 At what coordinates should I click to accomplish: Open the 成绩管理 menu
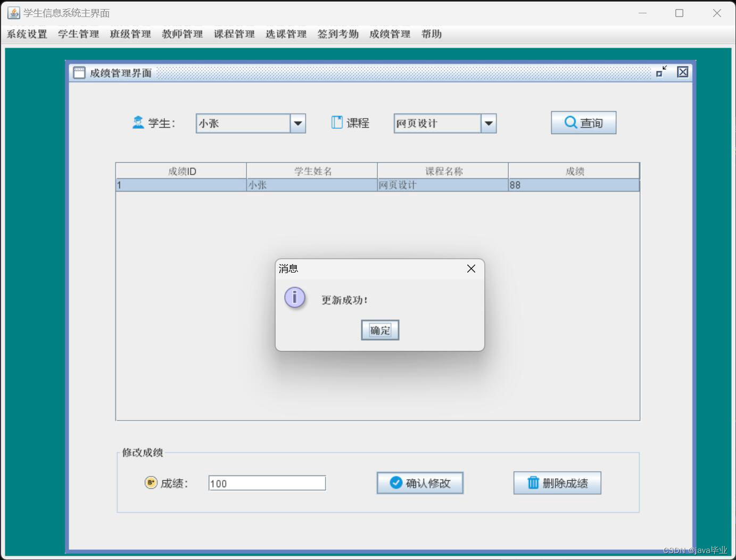click(390, 34)
